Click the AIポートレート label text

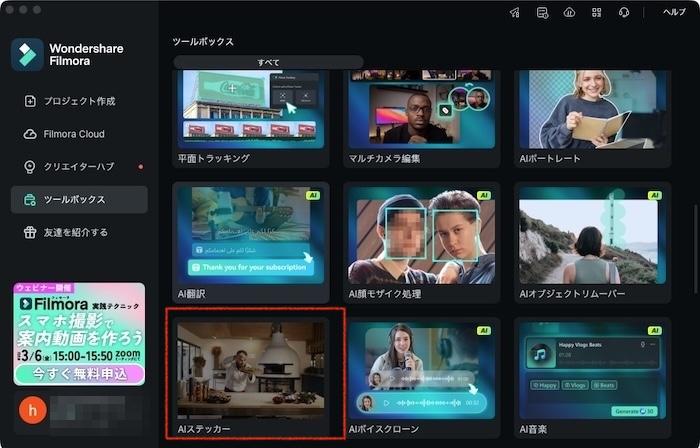550,158
